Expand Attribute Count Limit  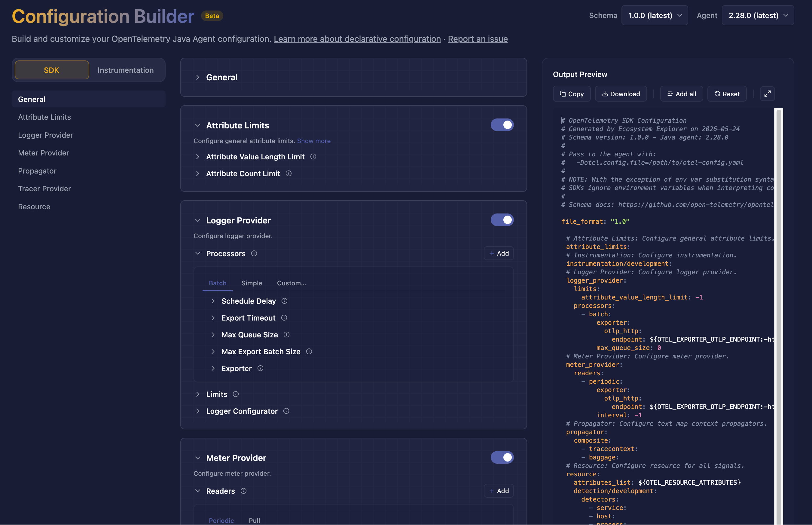click(x=198, y=173)
